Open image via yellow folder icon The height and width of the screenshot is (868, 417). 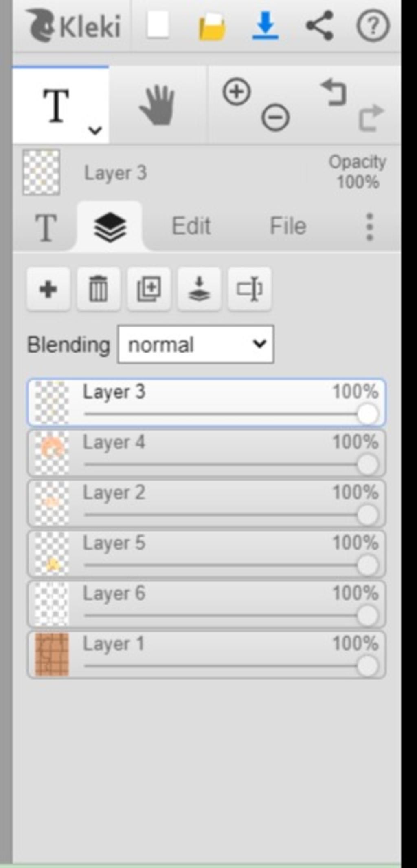[x=212, y=27]
